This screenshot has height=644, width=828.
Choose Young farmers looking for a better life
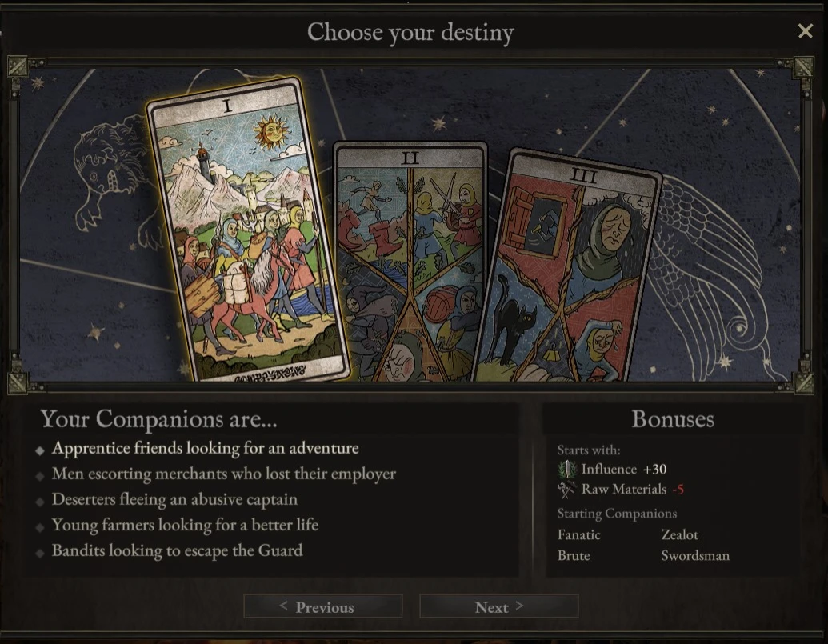[185, 525]
